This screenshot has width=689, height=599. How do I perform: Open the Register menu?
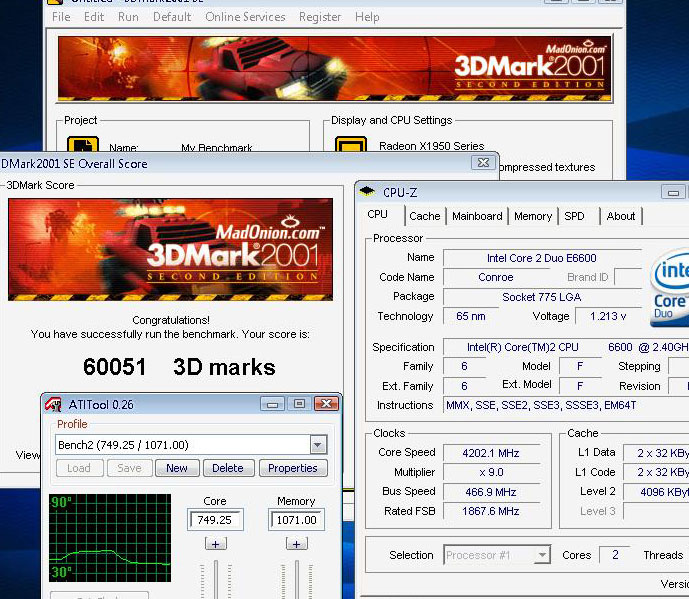[x=320, y=17]
